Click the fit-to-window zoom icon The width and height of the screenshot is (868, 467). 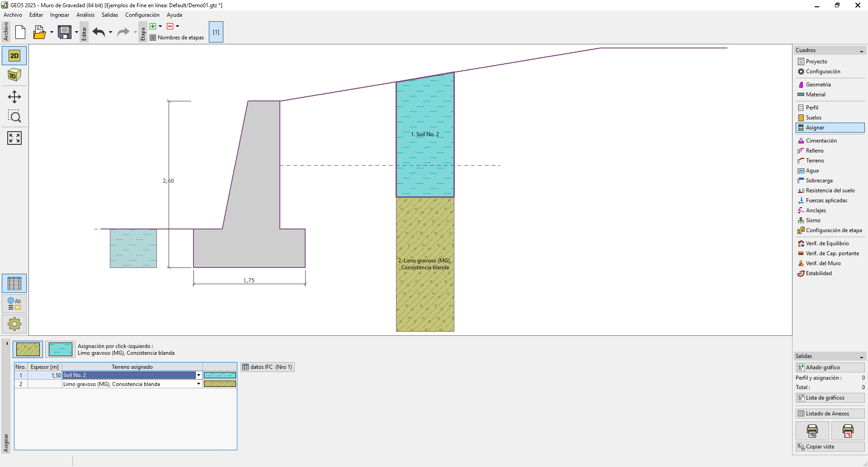[14, 138]
